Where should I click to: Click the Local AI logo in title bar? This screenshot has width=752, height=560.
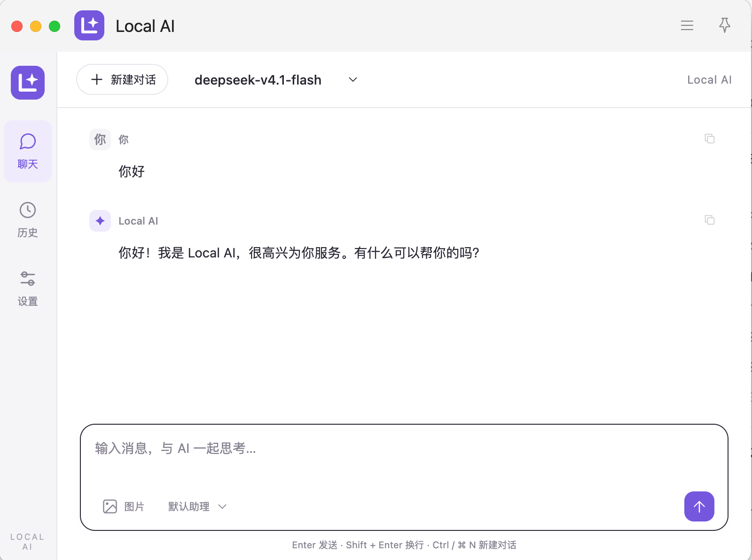click(89, 25)
